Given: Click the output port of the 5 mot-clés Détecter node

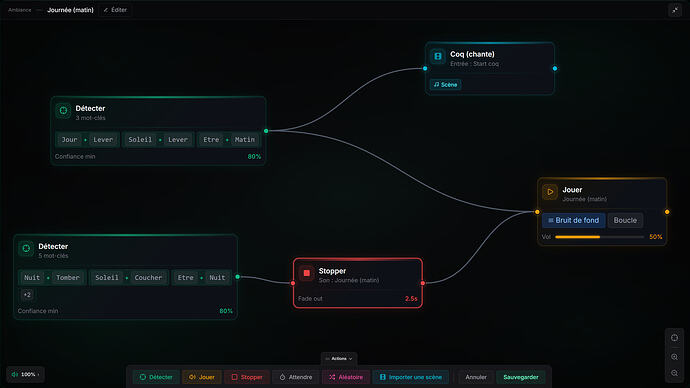Looking at the screenshot, I should coord(238,277).
